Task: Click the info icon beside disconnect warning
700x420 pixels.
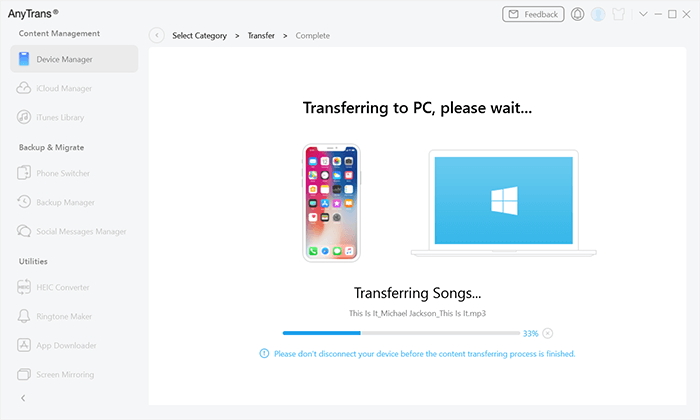Action: coord(264,353)
